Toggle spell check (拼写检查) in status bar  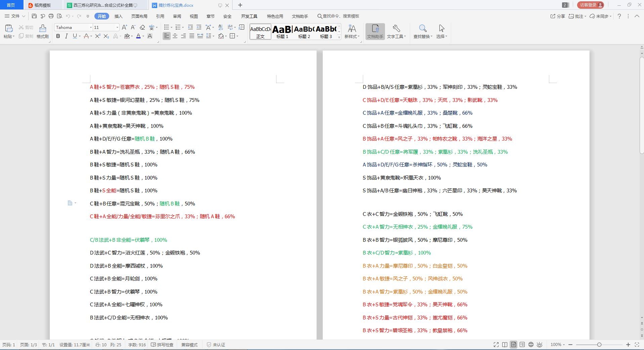162,345
